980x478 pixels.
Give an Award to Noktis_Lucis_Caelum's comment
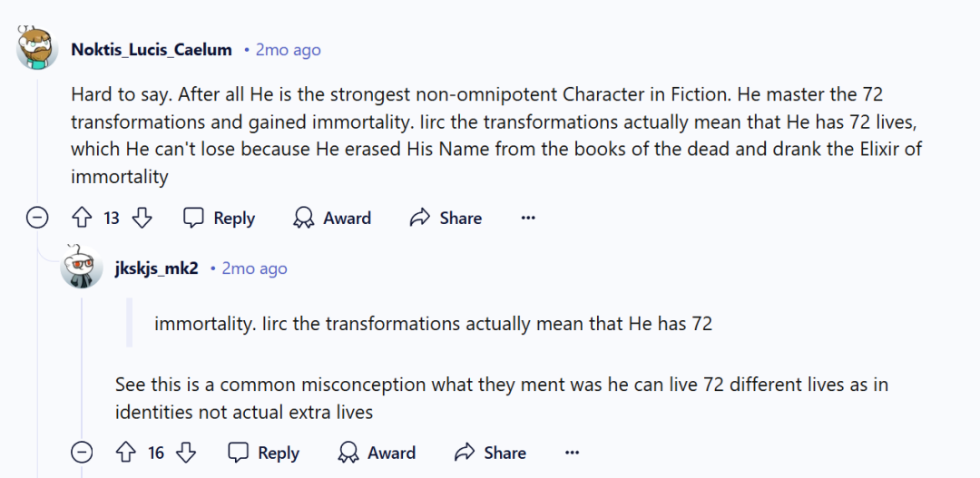[x=332, y=218]
